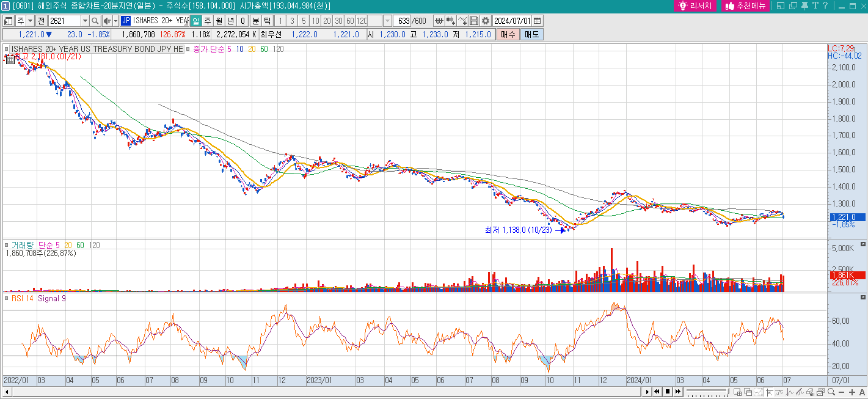Select interval 1 preset button
Viewport: 868px width, 399px height.
280,21
